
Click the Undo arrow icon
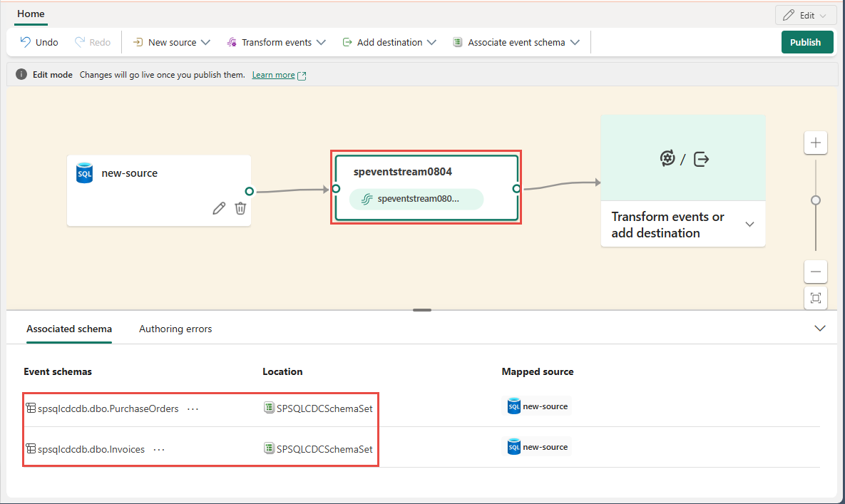pyautogui.click(x=26, y=42)
